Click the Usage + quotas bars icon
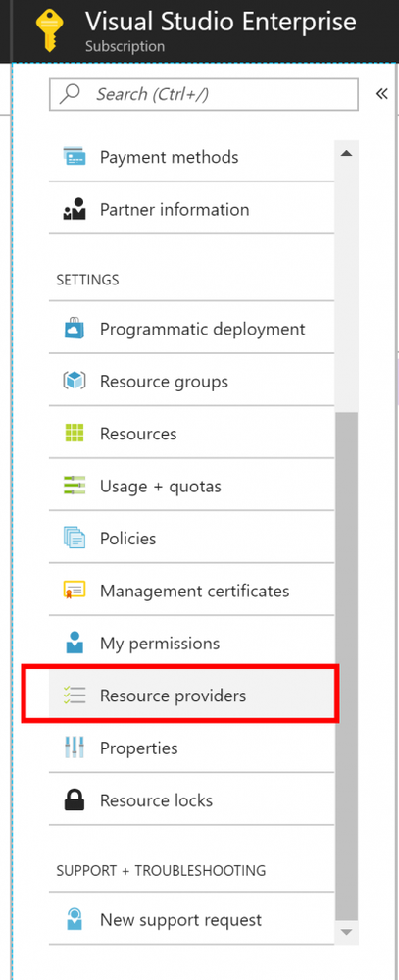The image size is (399, 980). (75, 486)
